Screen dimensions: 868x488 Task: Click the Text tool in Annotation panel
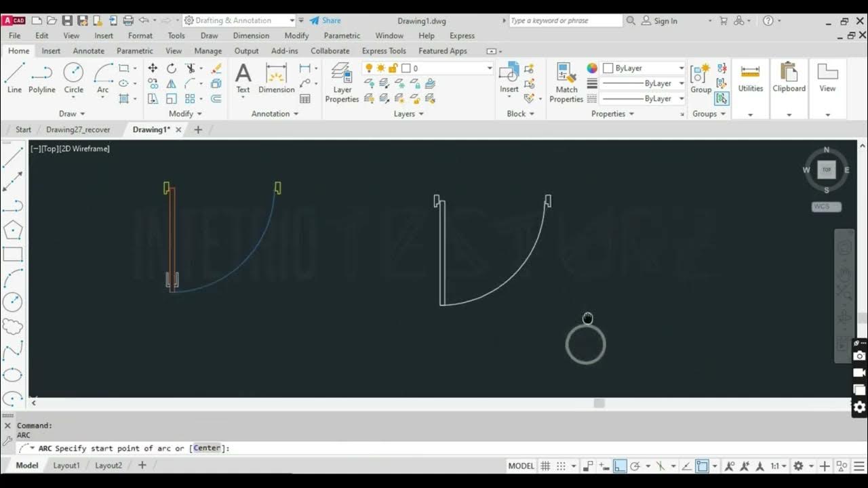point(243,73)
